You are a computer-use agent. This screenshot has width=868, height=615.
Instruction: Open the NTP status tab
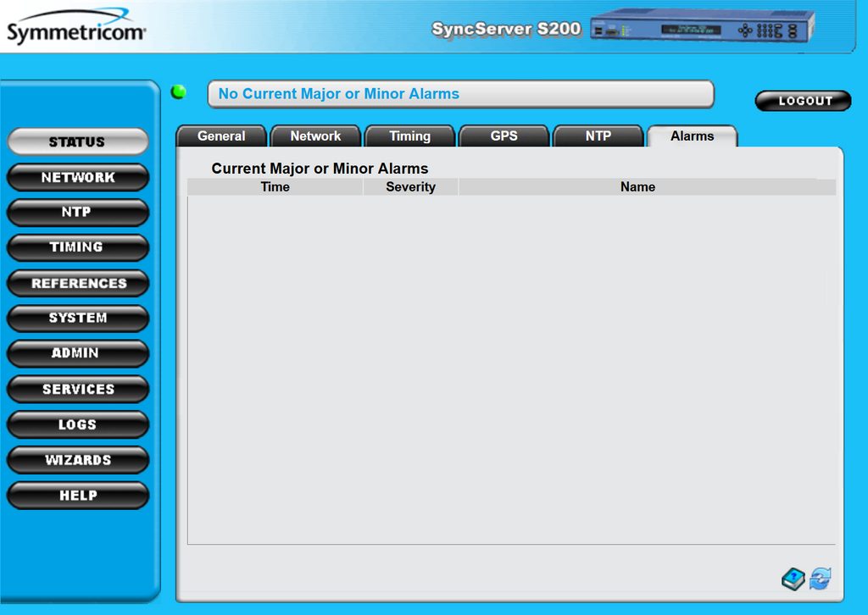[x=598, y=136]
